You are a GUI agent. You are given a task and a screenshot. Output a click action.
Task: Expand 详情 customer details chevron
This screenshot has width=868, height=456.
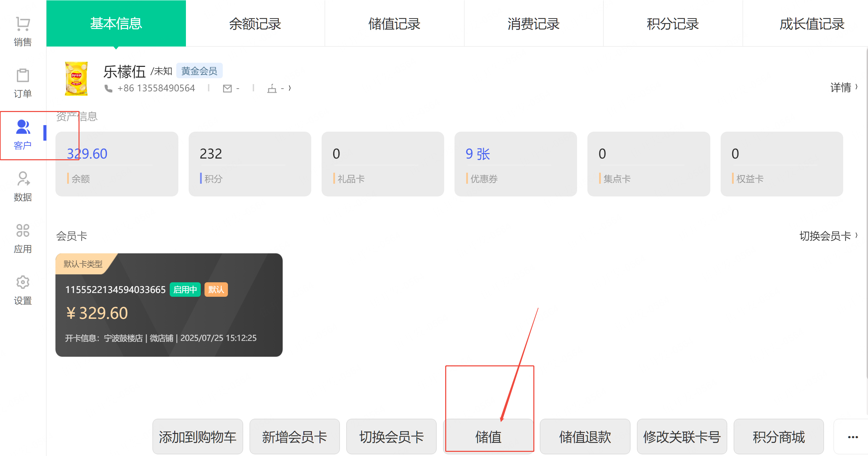[x=844, y=88]
